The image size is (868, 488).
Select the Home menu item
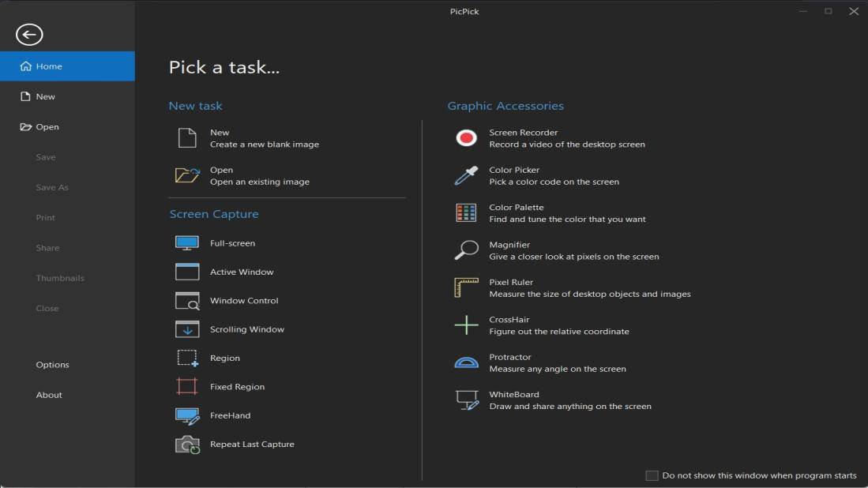point(68,66)
